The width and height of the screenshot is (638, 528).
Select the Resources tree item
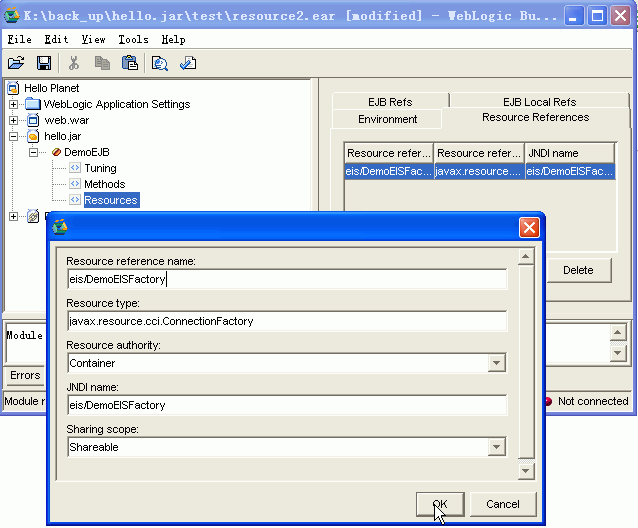111,200
